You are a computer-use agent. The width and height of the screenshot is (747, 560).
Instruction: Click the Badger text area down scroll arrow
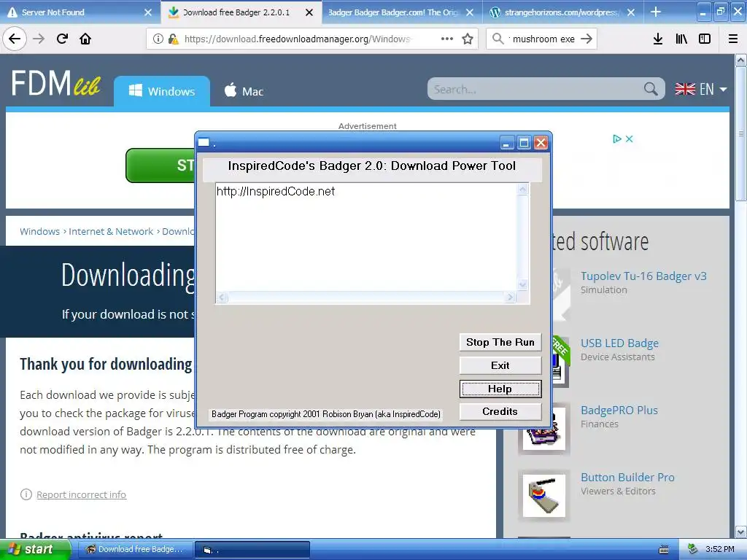522,285
